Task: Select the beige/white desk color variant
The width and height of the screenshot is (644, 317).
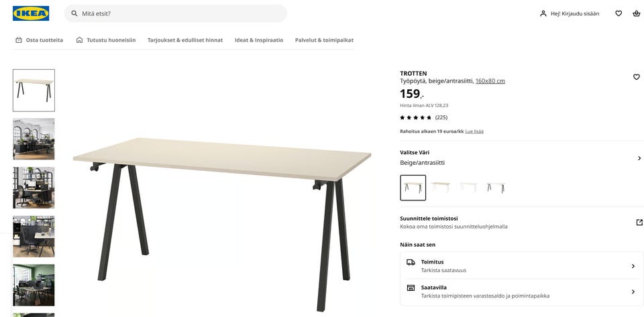Action: click(x=441, y=188)
